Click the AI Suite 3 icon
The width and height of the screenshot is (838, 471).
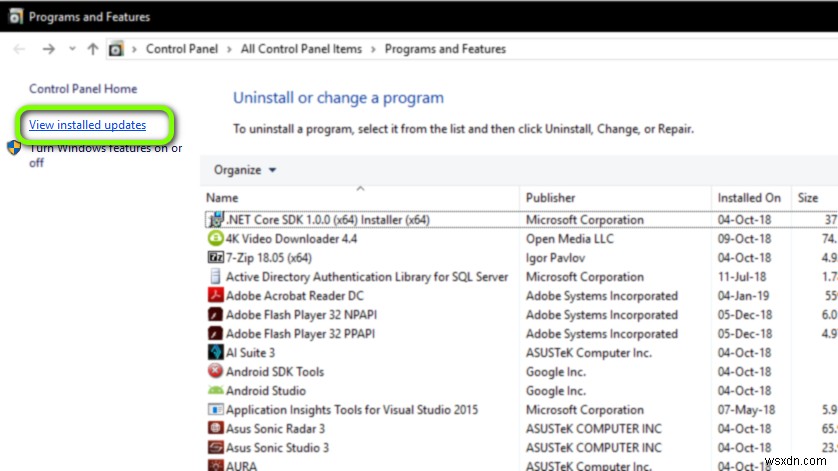(x=215, y=352)
